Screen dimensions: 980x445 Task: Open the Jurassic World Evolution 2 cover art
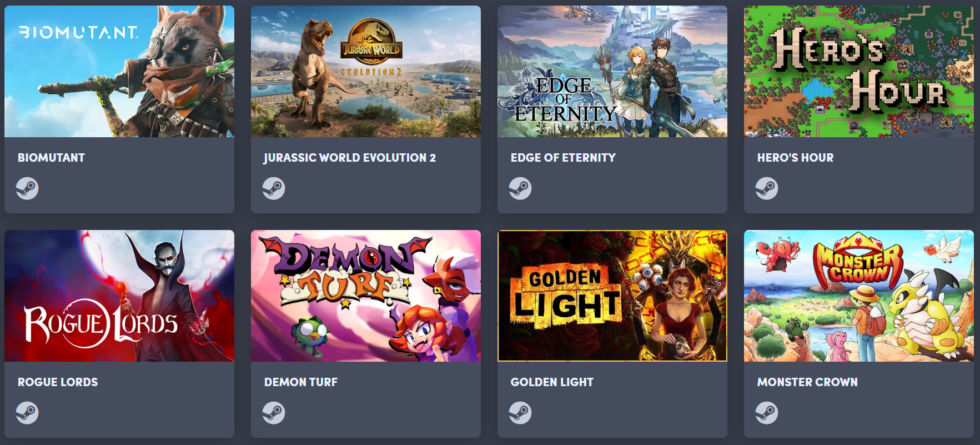coord(366,71)
